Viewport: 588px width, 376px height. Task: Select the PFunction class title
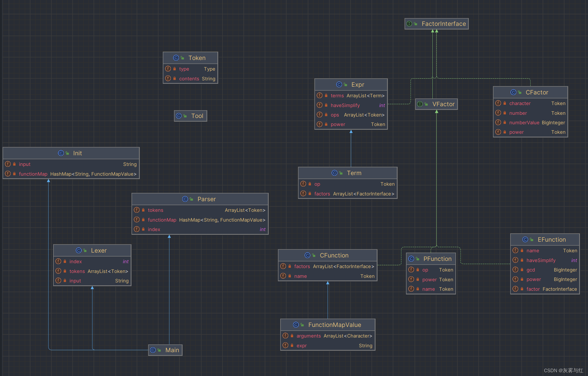(x=438, y=259)
